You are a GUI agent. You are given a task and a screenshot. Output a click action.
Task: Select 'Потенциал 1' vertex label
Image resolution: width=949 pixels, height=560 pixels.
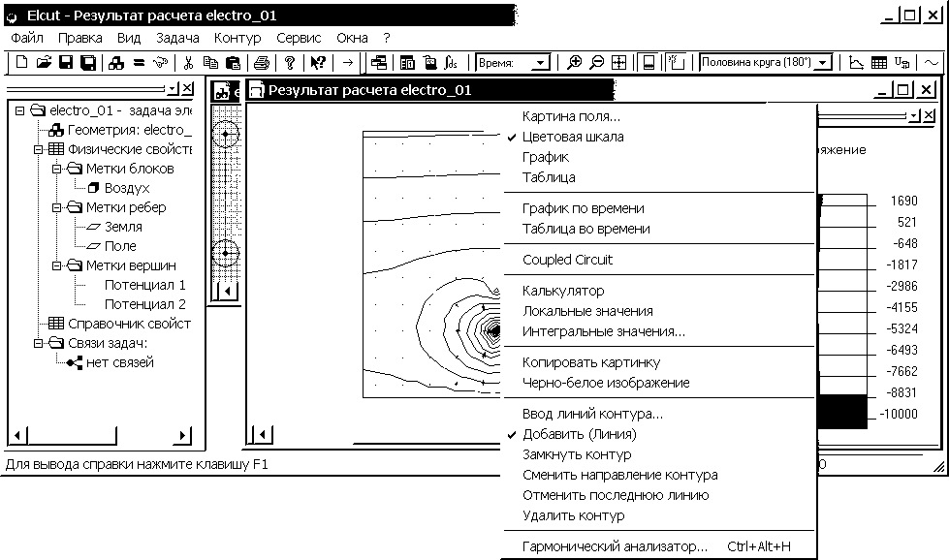click(144, 285)
